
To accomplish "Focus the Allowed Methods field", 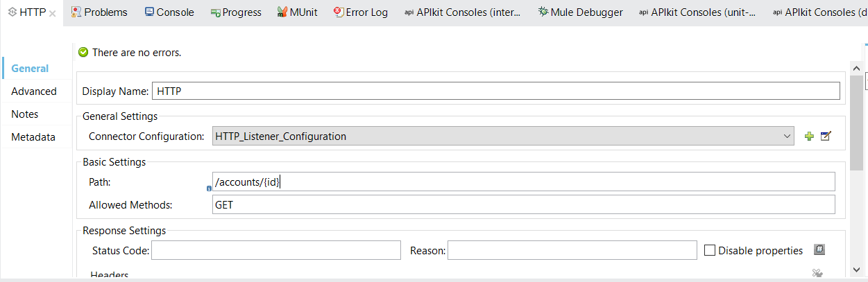I will [523, 205].
